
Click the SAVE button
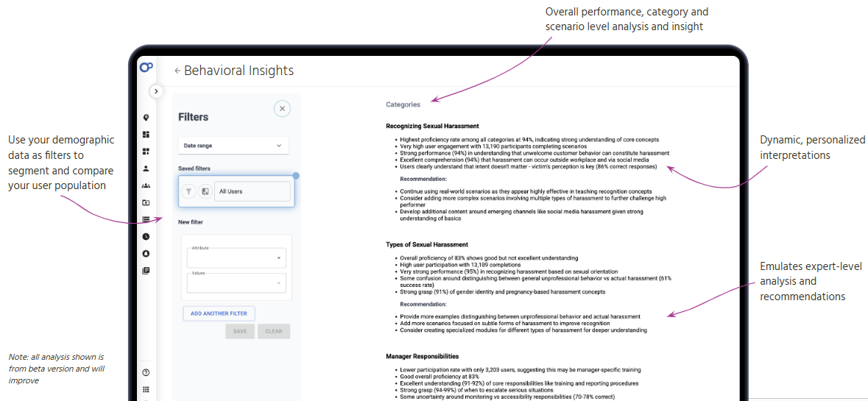coord(240,331)
